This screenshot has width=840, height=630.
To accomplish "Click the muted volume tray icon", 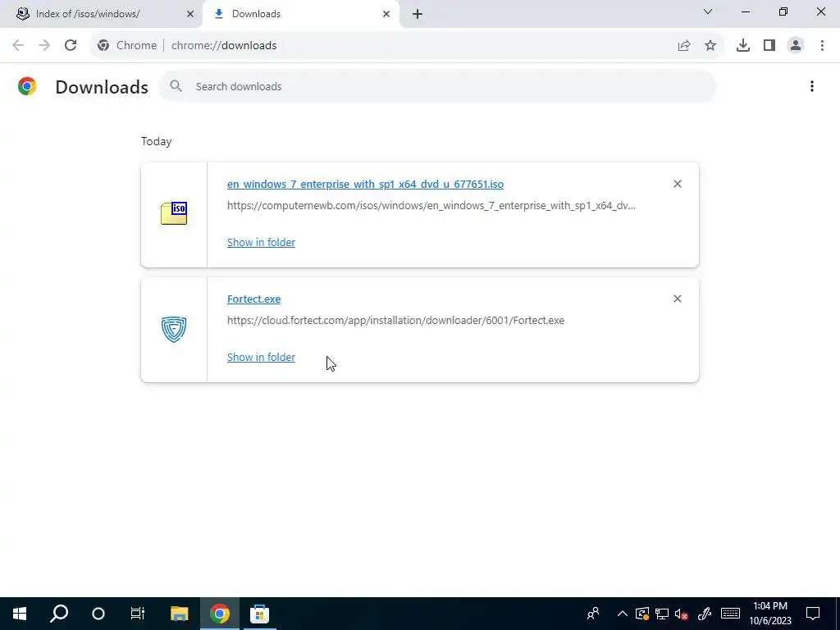I will tap(682, 614).
